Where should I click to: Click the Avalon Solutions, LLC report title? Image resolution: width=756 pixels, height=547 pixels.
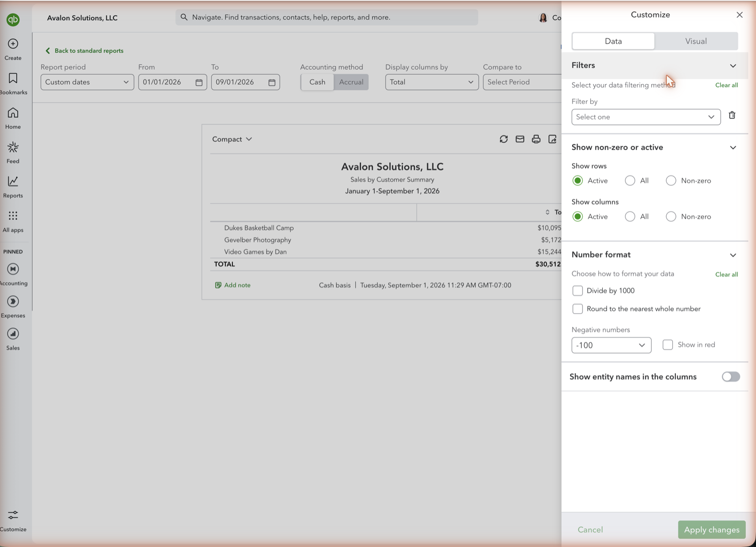[392, 167]
